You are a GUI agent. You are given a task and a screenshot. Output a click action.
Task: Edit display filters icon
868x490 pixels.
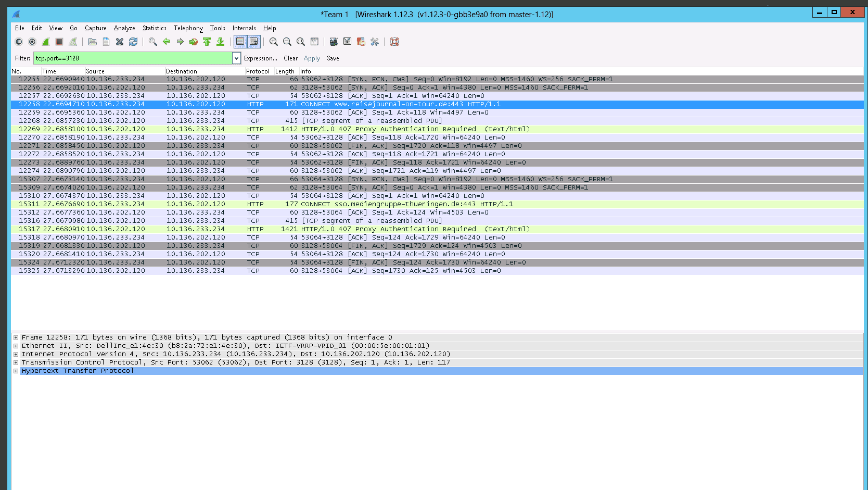[x=348, y=42]
